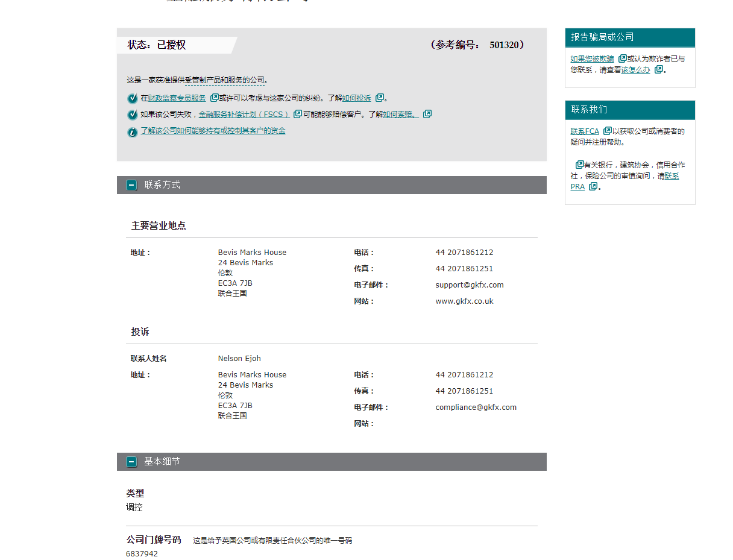Open external link icon beside 如何投诉
This screenshot has height=560, width=733.
pos(380,98)
